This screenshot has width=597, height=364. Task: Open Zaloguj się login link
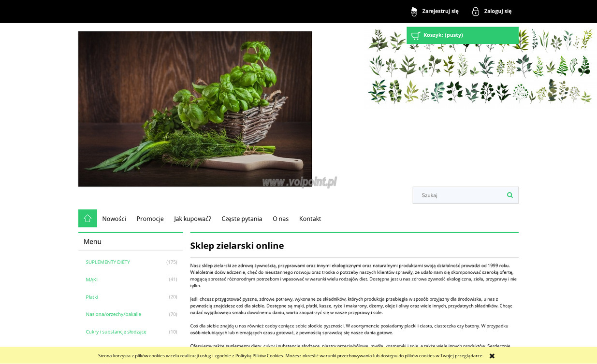[497, 11]
